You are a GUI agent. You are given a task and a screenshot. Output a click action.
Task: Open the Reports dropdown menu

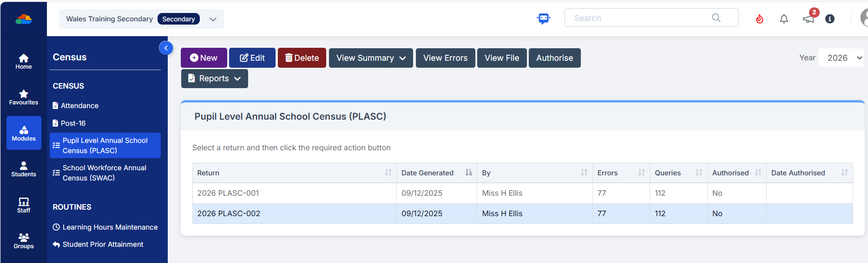(x=214, y=78)
